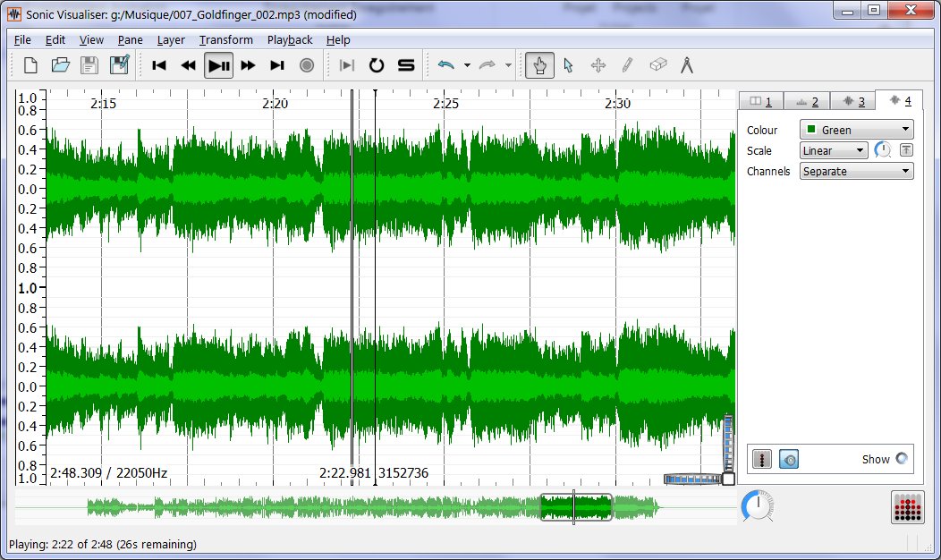The image size is (941, 560).
Task: Click the 2:20 mark on the time ruler
Action: (x=275, y=103)
